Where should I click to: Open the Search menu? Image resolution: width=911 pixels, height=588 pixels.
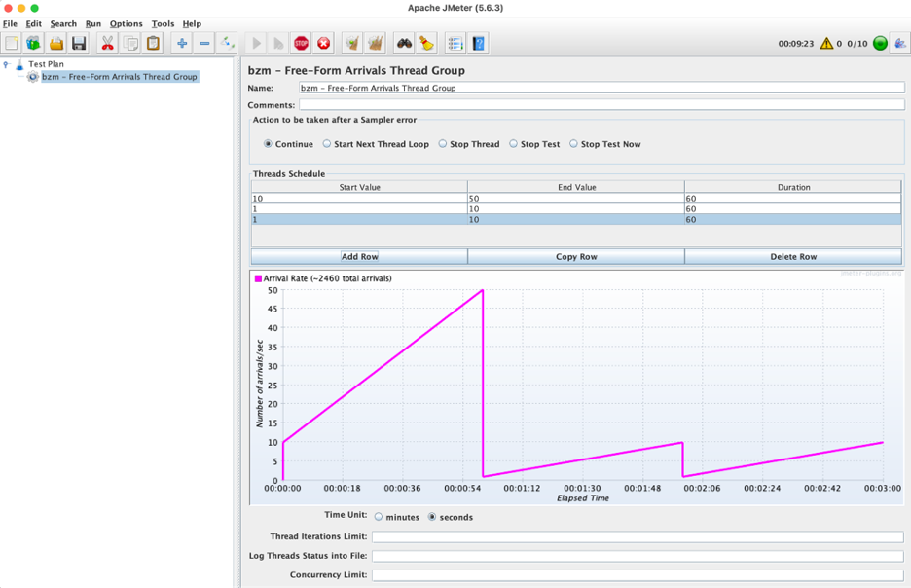pos(63,23)
